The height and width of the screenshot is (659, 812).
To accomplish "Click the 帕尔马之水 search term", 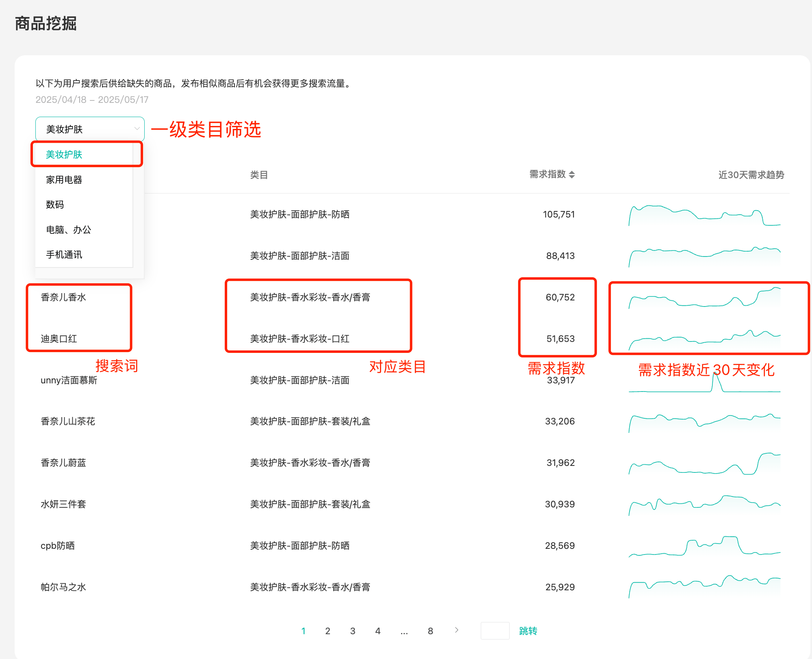I will tap(63, 587).
